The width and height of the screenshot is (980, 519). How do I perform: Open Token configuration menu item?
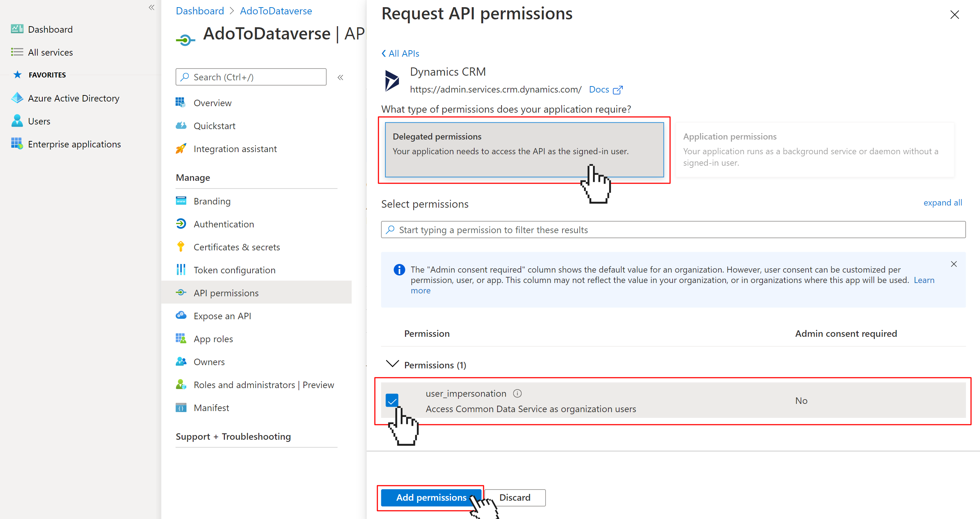235,270
